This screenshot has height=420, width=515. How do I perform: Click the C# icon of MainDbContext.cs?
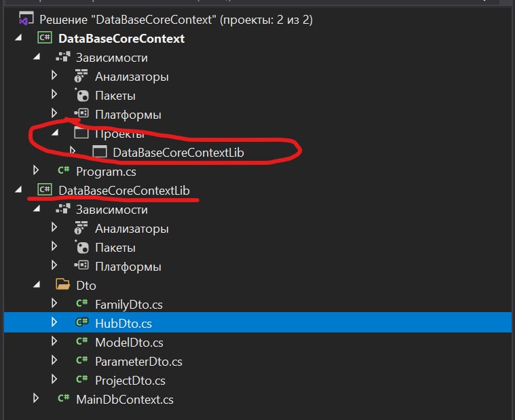coord(63,398)
